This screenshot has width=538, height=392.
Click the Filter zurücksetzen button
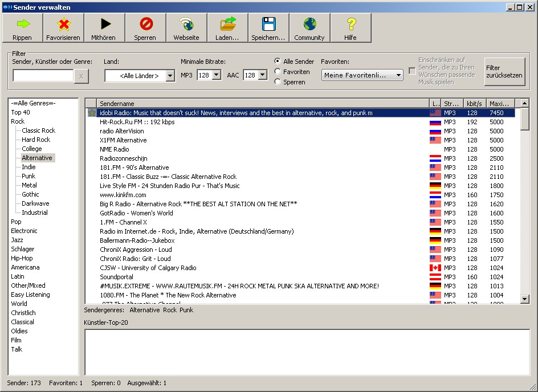(x=504, y=71)
